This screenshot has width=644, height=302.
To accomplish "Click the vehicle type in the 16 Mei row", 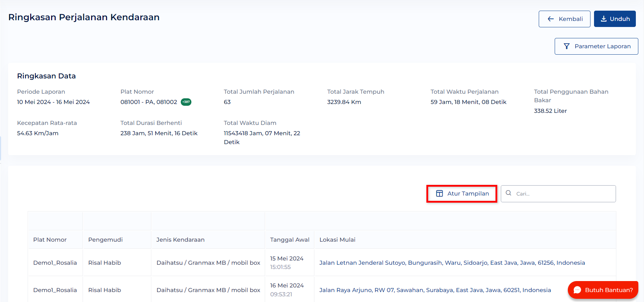I will click(208, 290).
